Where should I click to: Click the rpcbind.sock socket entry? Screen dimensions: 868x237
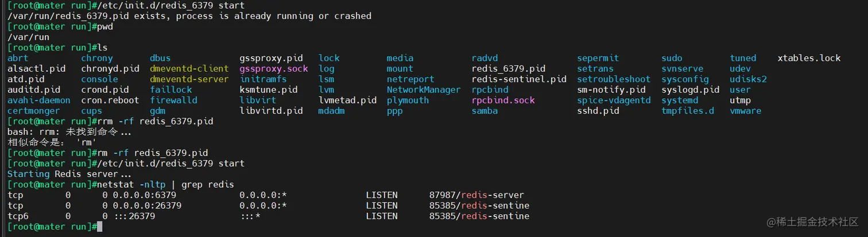(503, 100)
